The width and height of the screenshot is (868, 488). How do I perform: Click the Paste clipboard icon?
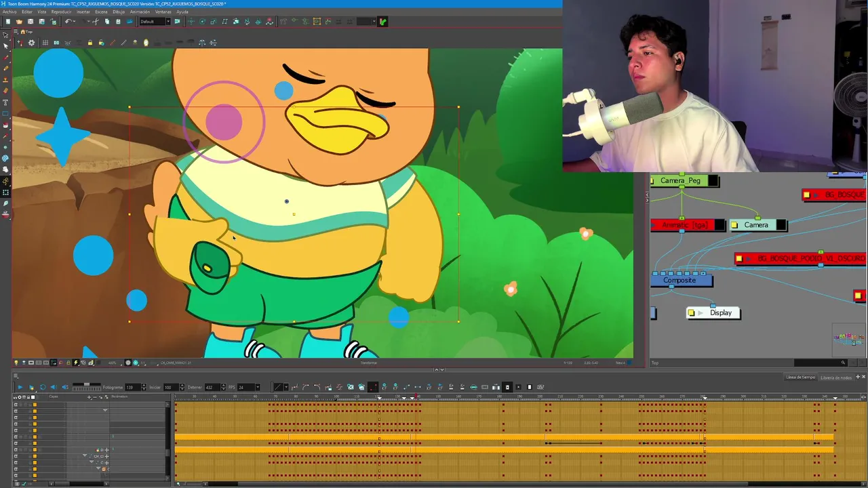click(x=118, y=22)
